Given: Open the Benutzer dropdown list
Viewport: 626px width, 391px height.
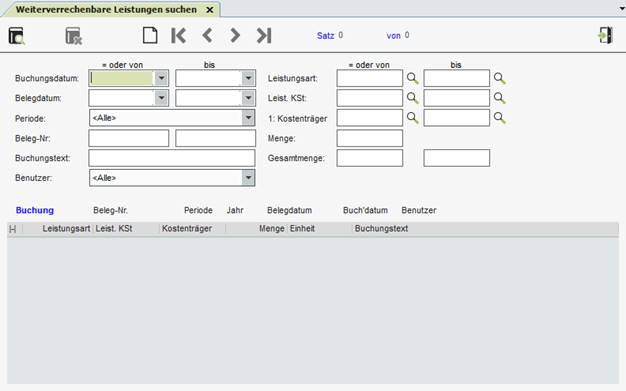Looking at the screenshot, I should click(248, 178).
